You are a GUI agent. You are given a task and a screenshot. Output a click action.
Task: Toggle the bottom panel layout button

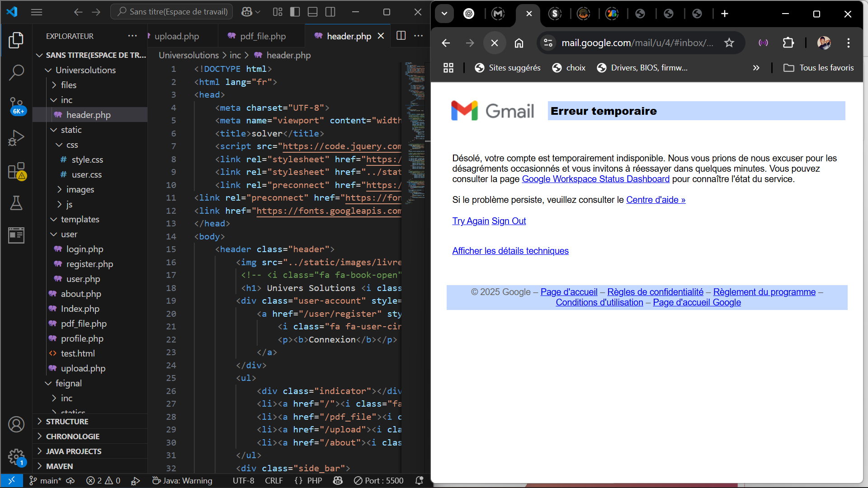click(312, 12)
